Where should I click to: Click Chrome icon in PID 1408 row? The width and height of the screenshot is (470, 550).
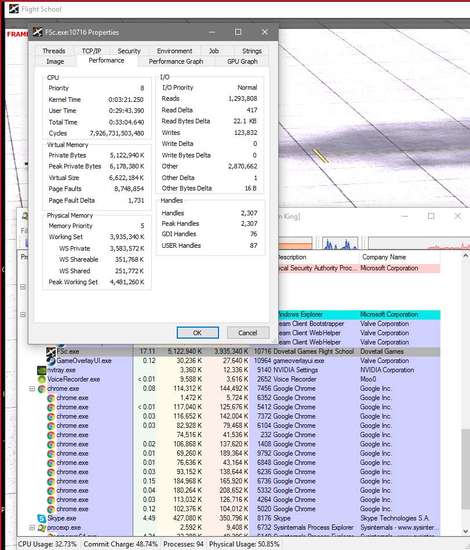pyautogui.click(x=51, y=444)
